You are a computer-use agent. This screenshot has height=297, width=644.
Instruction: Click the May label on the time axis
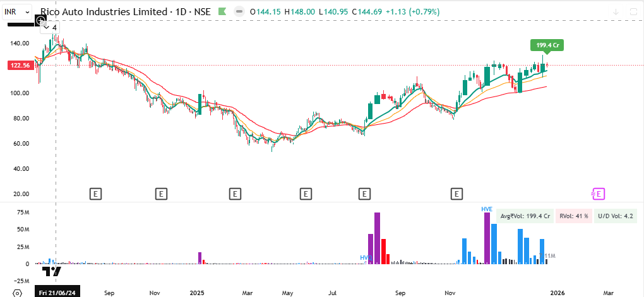287,293
